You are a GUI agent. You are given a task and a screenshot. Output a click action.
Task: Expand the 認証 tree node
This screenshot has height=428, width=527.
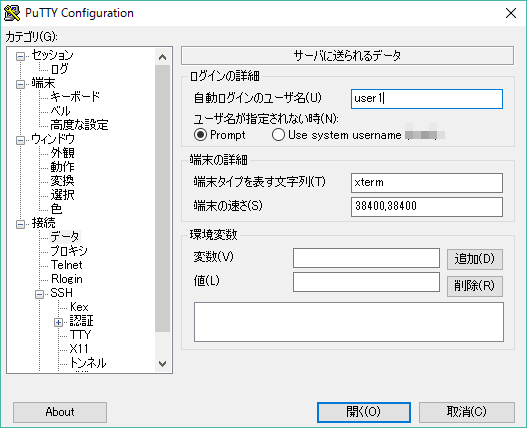tap(58, 322)
